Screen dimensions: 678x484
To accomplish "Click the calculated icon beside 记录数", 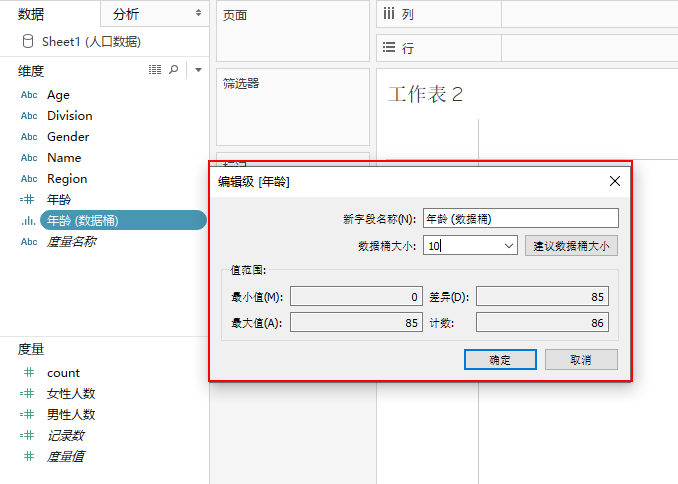I will click(27, 435).
